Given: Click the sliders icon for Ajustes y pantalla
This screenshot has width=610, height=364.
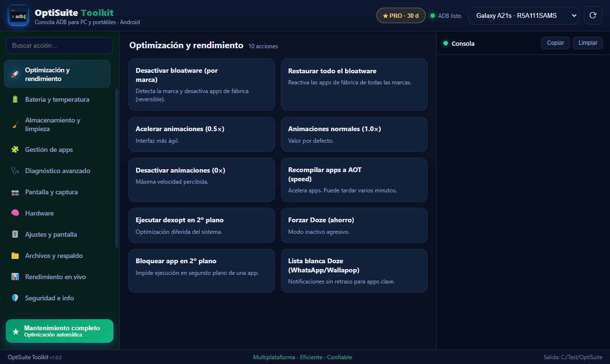Looking at the screenshot, I should [x=15, y=234].
